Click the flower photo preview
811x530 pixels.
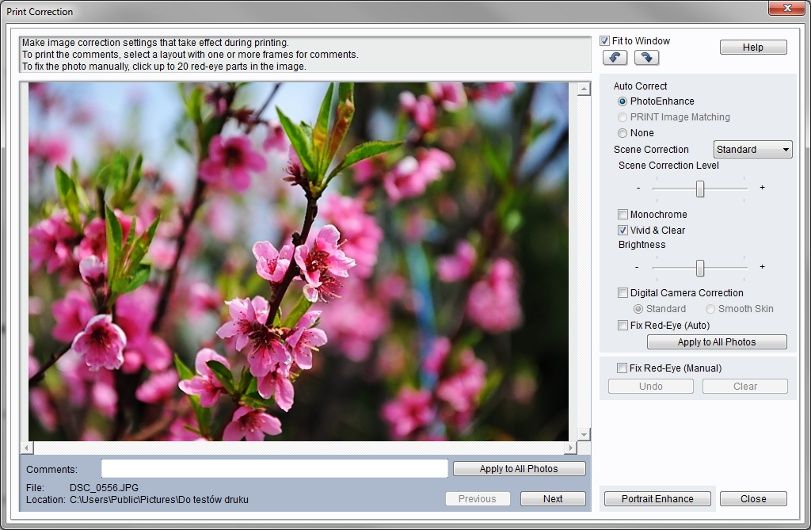[298, 262]
